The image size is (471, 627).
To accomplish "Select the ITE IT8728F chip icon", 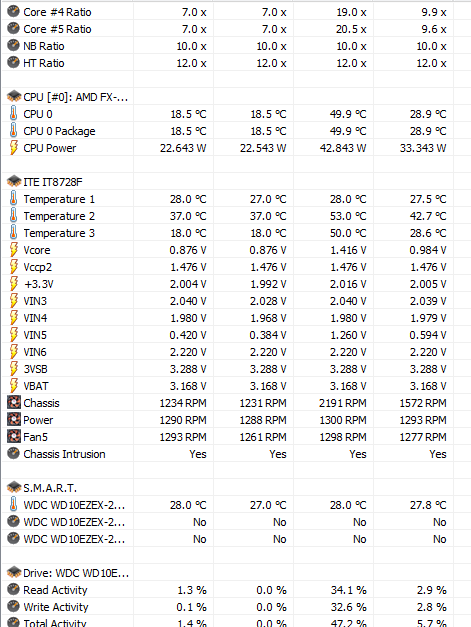I will click(x=14, y=182).
